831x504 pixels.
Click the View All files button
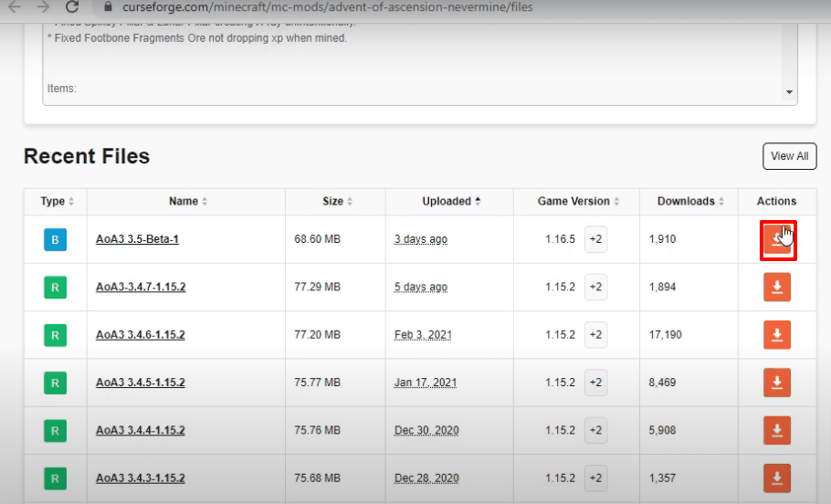click(x=789, y=156)
